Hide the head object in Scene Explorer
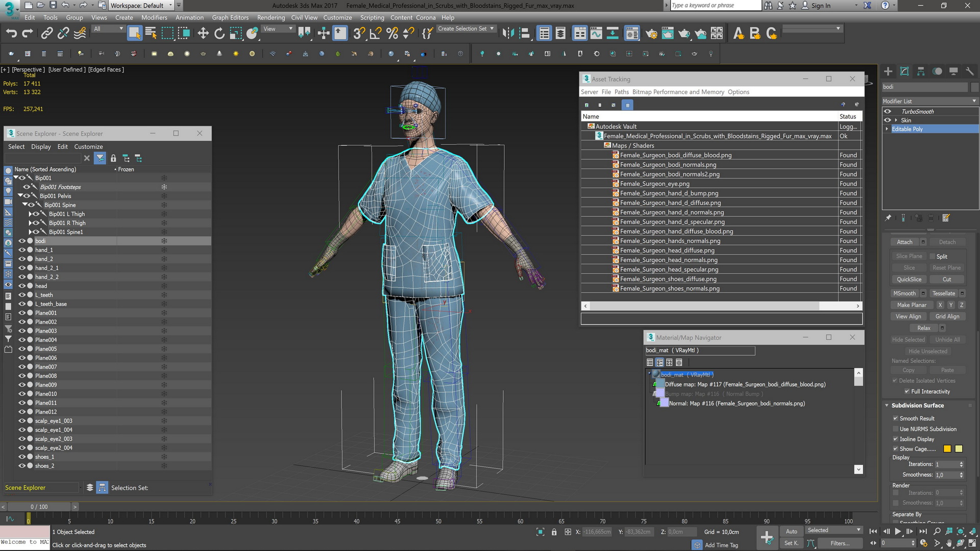The image size is (980, 551). (x=22, y=286)
